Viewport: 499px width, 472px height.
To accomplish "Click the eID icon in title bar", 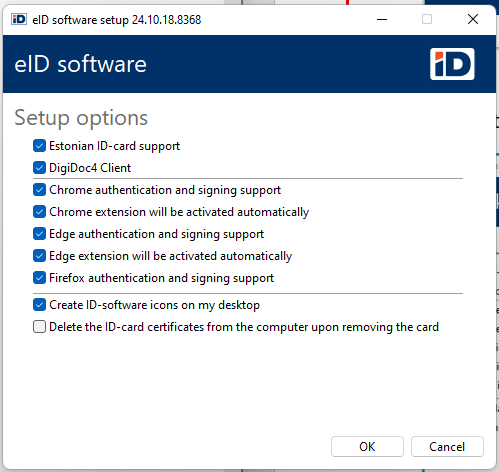I will pos(19,19).
